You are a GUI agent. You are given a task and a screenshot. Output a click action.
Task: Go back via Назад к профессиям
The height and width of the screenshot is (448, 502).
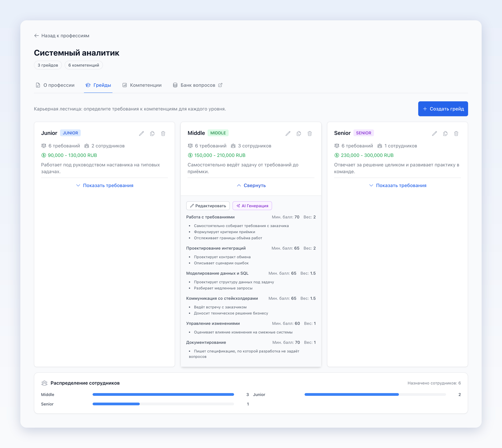click(x=62, y=36)
